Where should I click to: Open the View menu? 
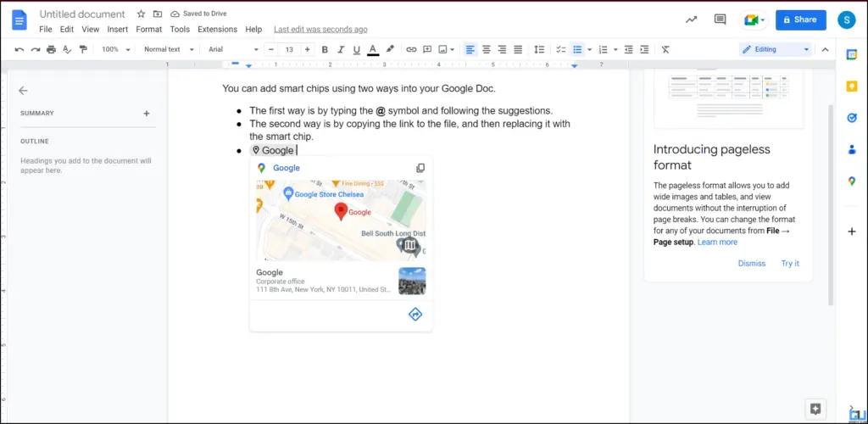point(90,30)
